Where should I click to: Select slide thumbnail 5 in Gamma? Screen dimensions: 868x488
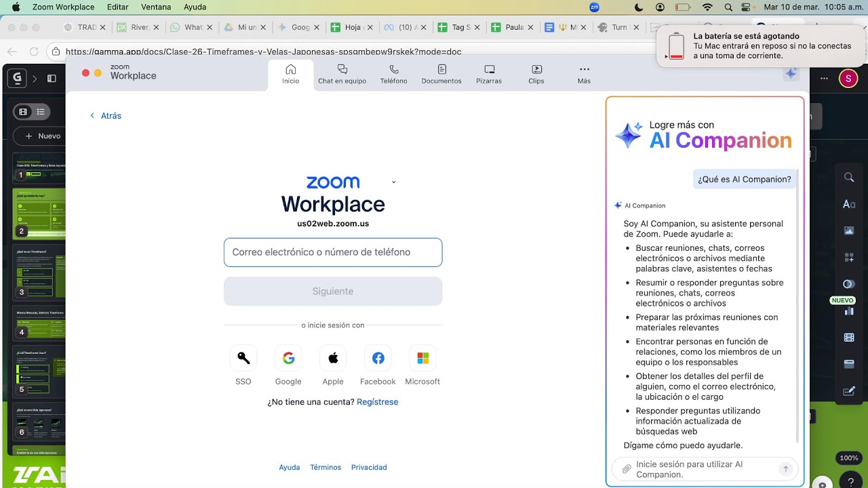(x=40, y=371)
